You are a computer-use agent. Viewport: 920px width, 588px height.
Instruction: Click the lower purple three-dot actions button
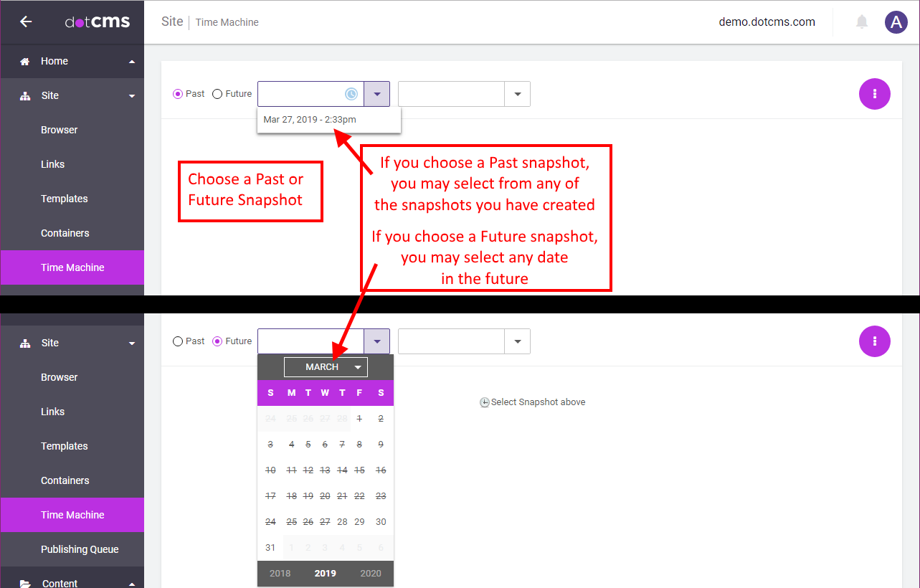pos(874,341)
